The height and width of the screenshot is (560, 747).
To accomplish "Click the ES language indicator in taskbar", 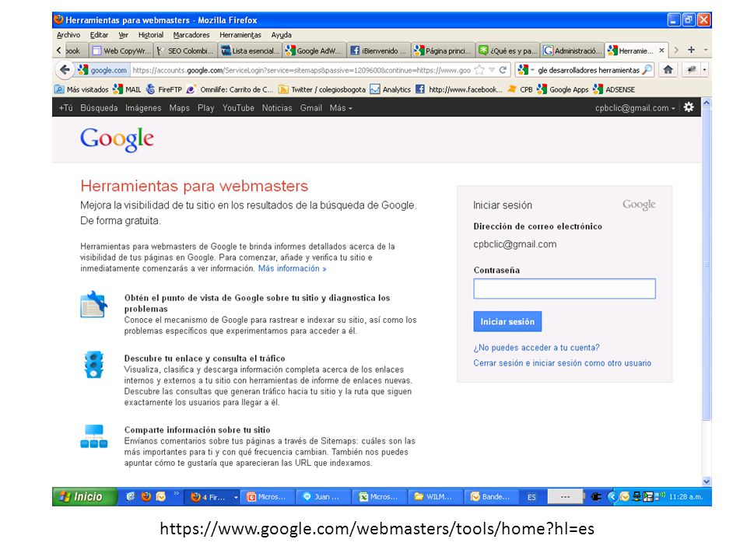I will click(x=531, y=497).
